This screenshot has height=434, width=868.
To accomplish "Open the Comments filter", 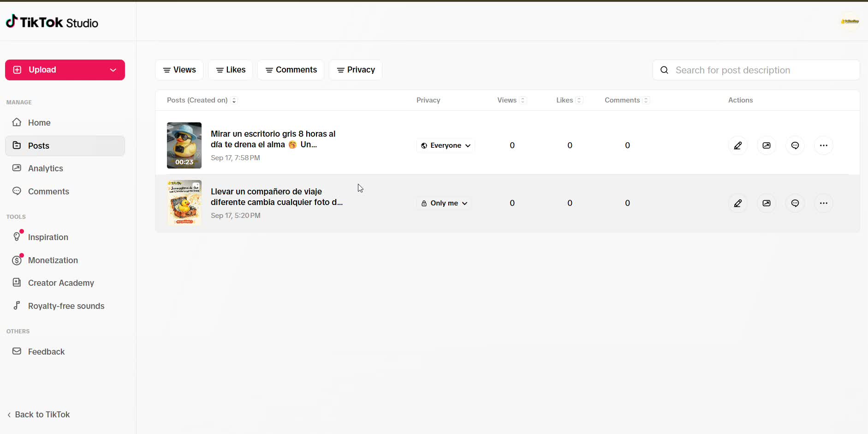I will pyautogui.click(x=291, y=70).
